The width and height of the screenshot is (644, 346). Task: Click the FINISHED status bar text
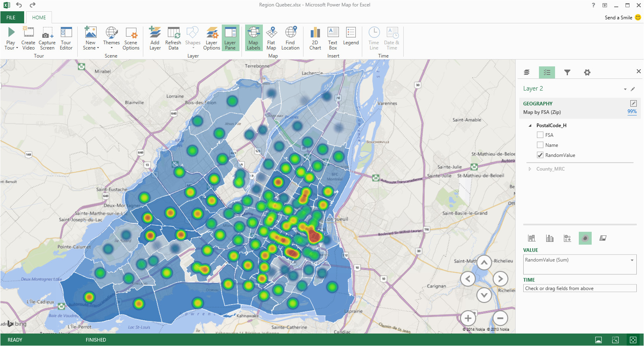(x=96, y=340)
